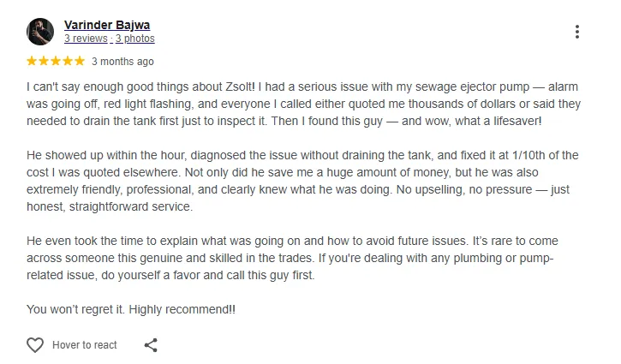Click the paragraph starting 'He even took the time'
The height and width of the screenshot is (364, 621).
coord(292,258)
